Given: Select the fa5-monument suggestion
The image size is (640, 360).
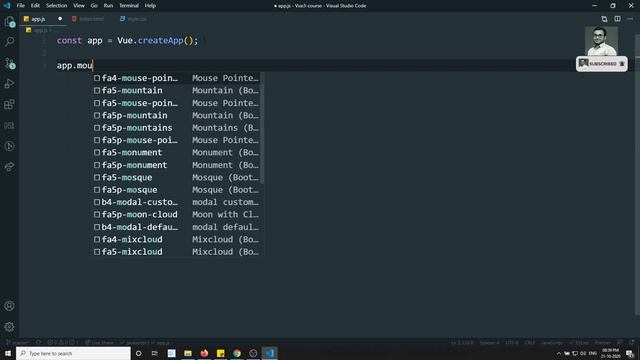Looking at the screenshot, I should tap(176, 152).
